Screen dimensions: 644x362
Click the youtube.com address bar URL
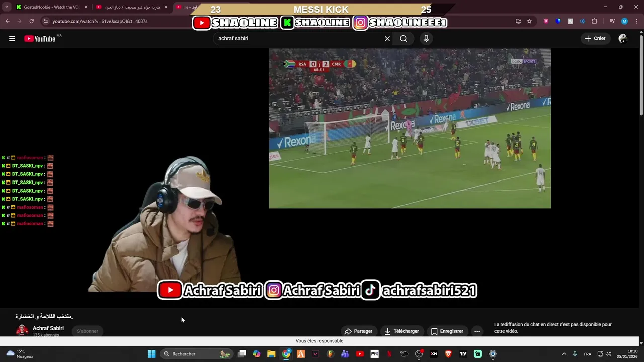100,21
